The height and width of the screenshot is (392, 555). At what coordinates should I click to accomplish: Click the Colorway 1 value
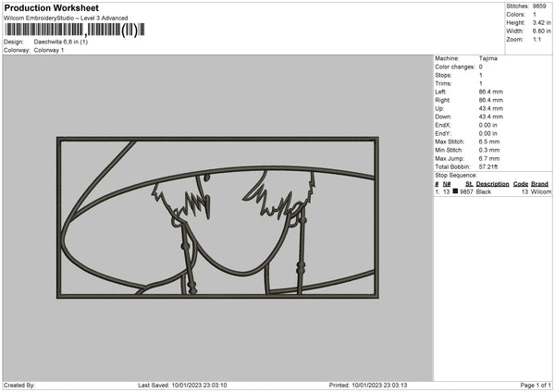[49, 50]
